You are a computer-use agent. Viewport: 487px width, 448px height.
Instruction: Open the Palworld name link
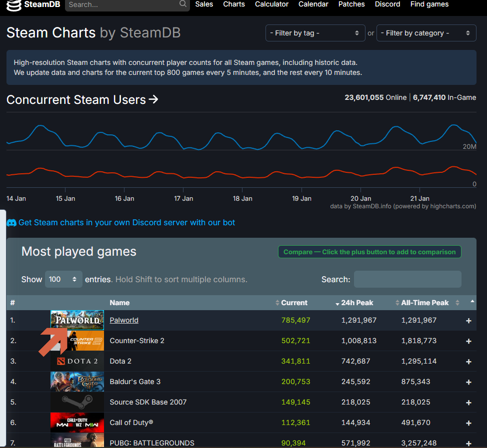pyautogui.click(x=124, y=320)
